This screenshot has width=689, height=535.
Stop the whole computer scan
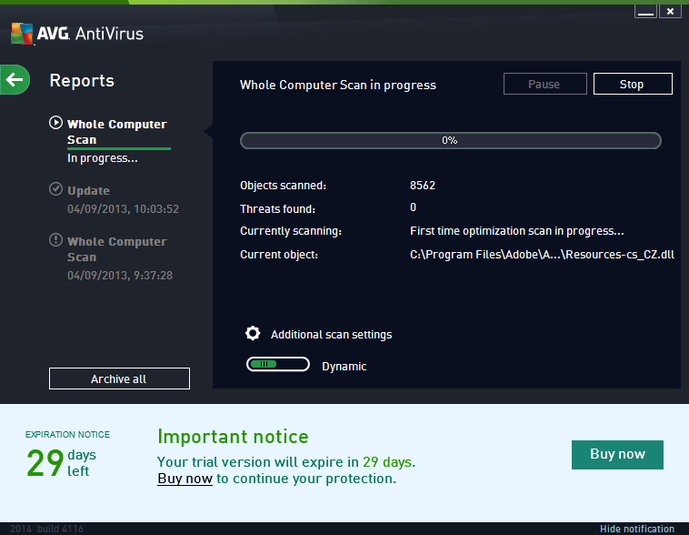click(633, 84)
